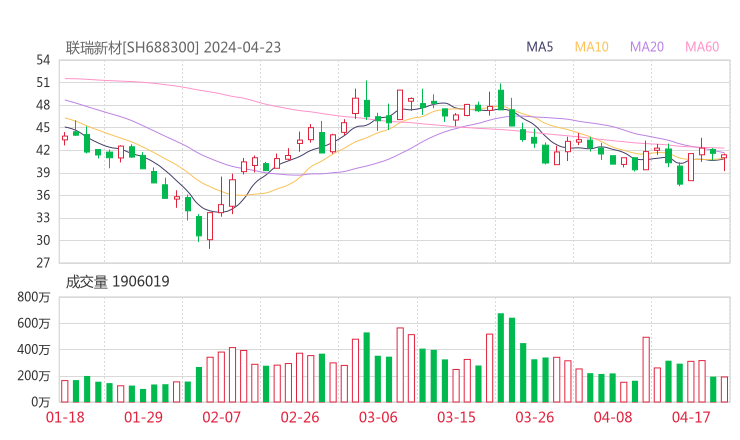
Task: Click the 01-29 date axis label
Action: click(143, 417)
